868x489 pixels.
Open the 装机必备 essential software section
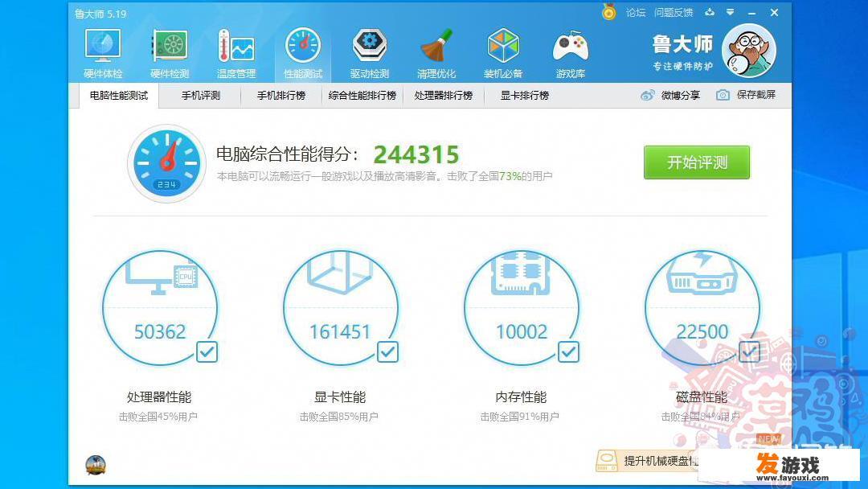point(503,54)
